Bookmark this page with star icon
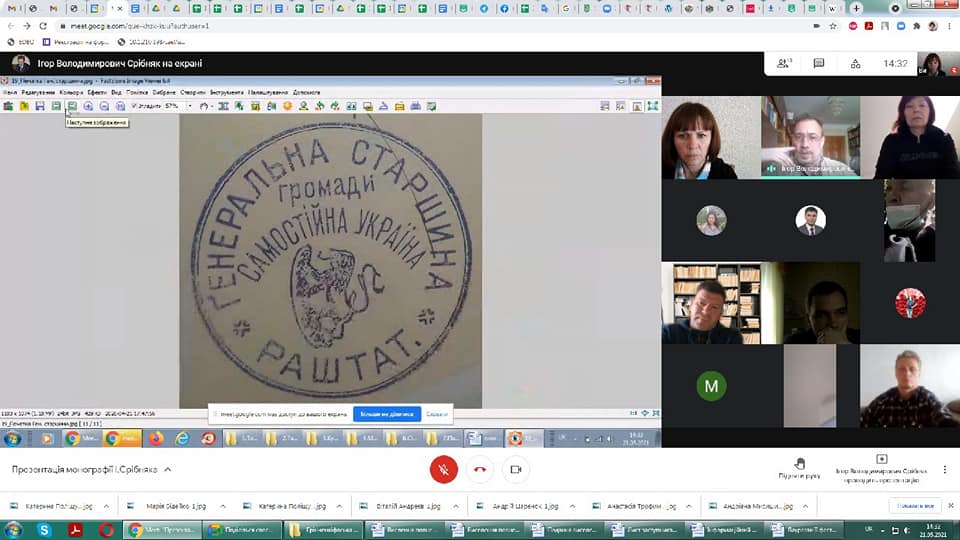The image size is (960, 540). (x=833, y=26)
